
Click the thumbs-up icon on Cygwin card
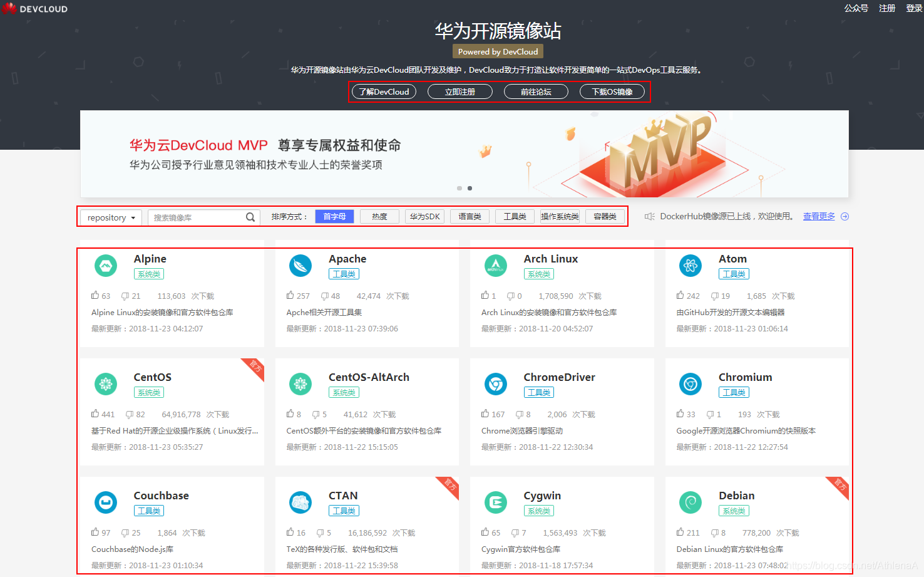485,532
